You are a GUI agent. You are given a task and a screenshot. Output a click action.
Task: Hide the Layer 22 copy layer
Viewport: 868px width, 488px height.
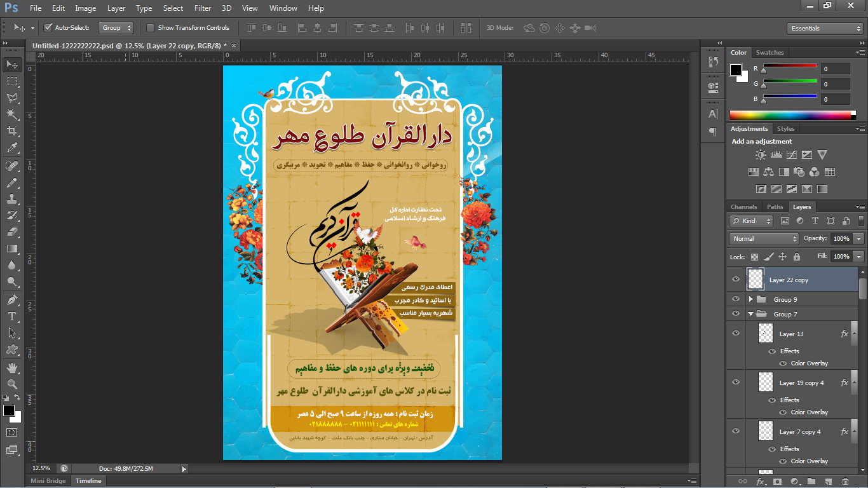coord(736,279)
